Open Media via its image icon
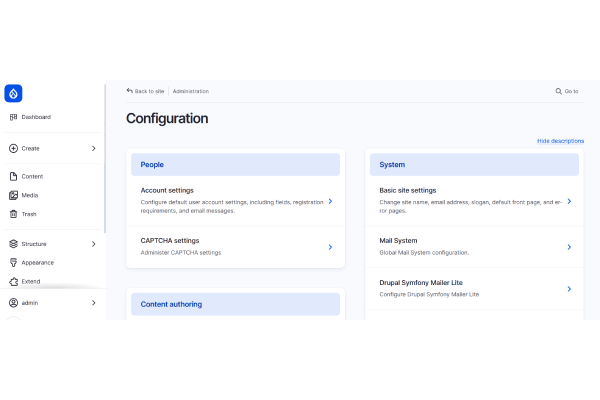Viewport: 600px width, 400px height. tap(13, 195)
